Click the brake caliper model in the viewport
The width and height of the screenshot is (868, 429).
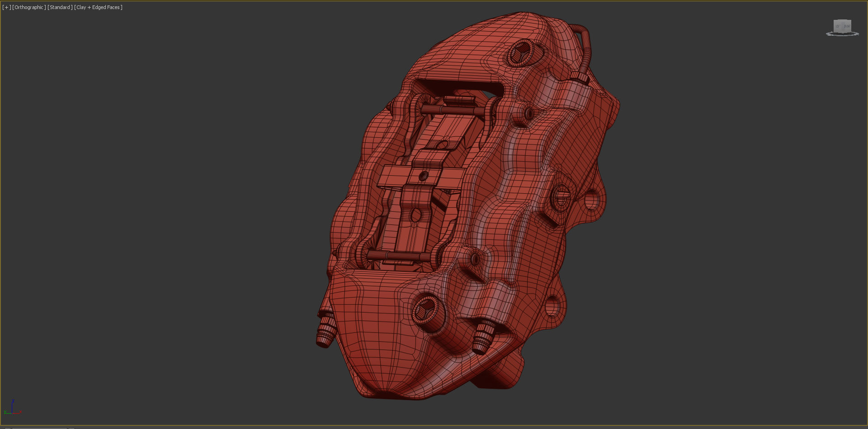467,206
